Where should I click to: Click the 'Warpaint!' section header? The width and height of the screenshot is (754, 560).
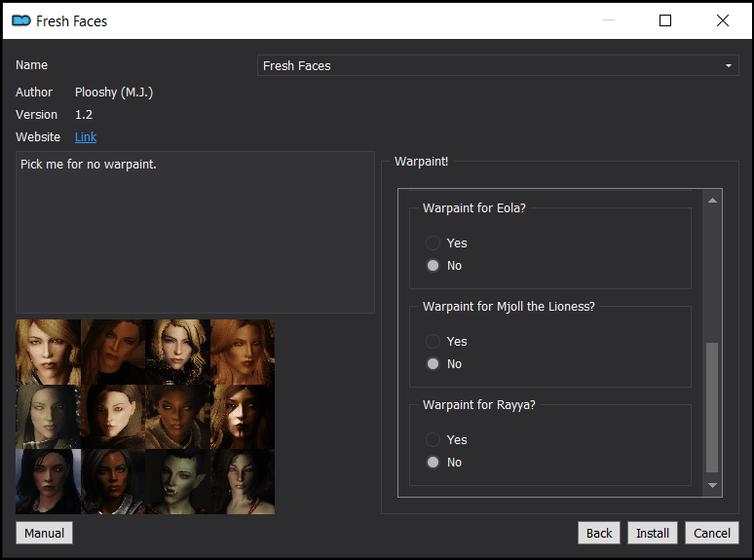tap(421, 162)
